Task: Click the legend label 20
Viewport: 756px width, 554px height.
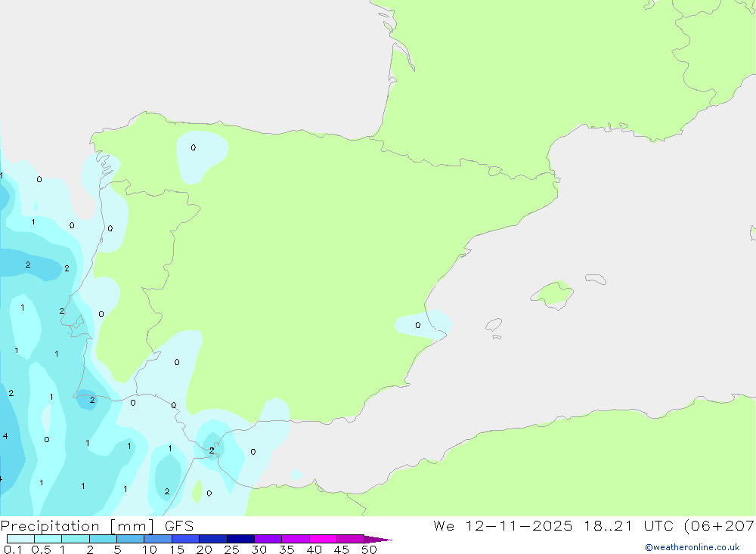Action: pyautogui.click(x=204, y=549)
